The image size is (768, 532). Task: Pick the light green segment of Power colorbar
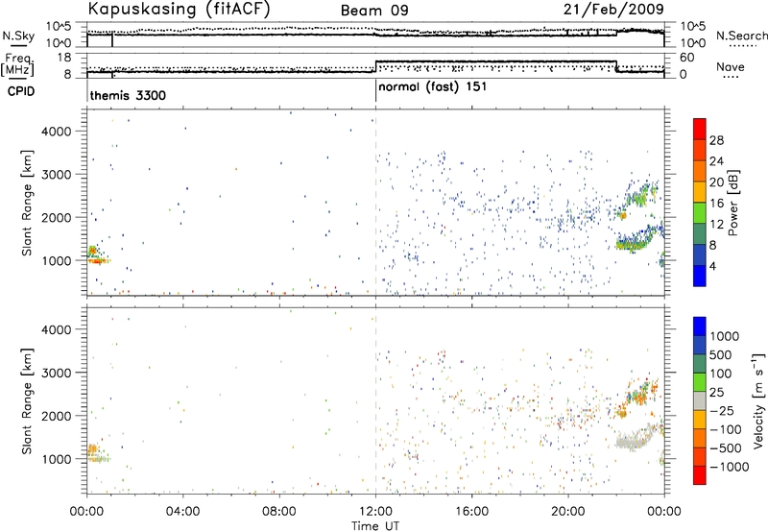700,213
